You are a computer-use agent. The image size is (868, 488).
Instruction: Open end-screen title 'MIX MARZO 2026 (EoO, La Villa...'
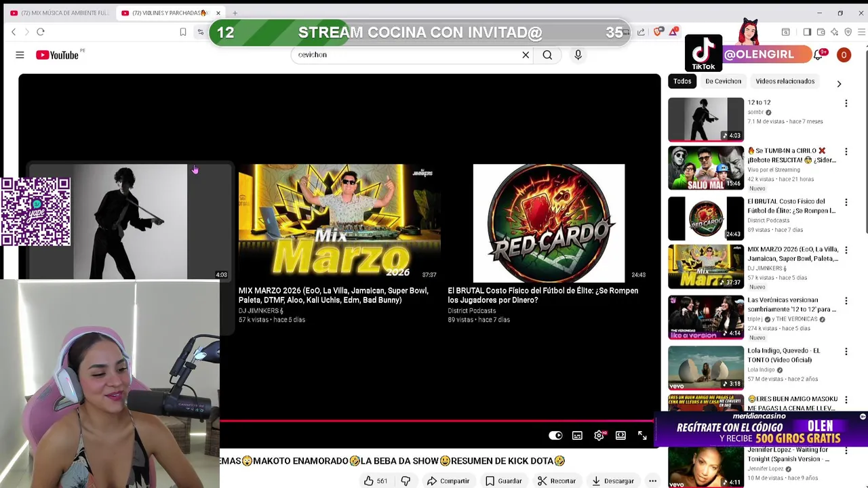tap(334, 296)
